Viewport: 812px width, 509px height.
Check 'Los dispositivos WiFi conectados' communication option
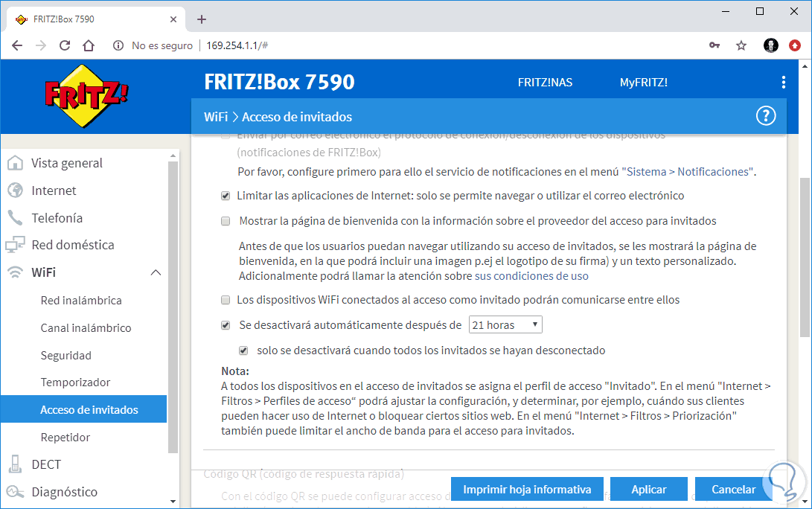click(x=226, y=300)
